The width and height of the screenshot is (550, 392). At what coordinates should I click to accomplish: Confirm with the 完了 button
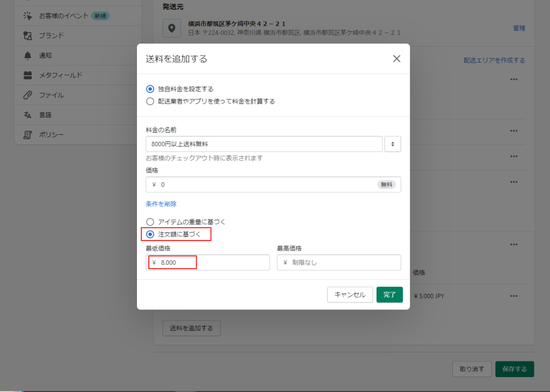(389, 294)
